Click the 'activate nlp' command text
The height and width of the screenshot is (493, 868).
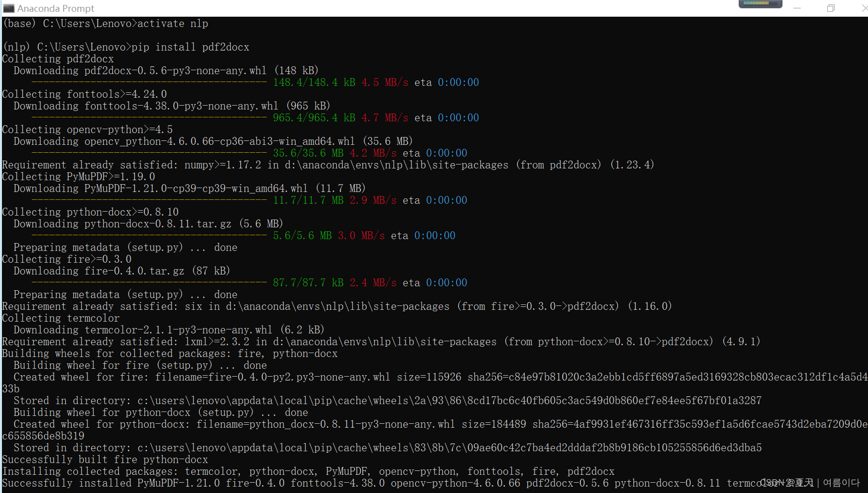[x=172, y=23]
